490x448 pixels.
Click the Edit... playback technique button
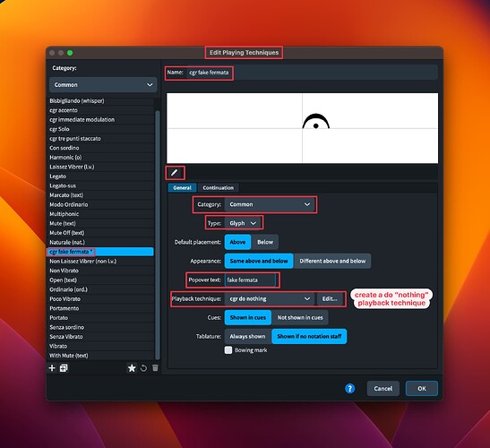pos(330,299)
